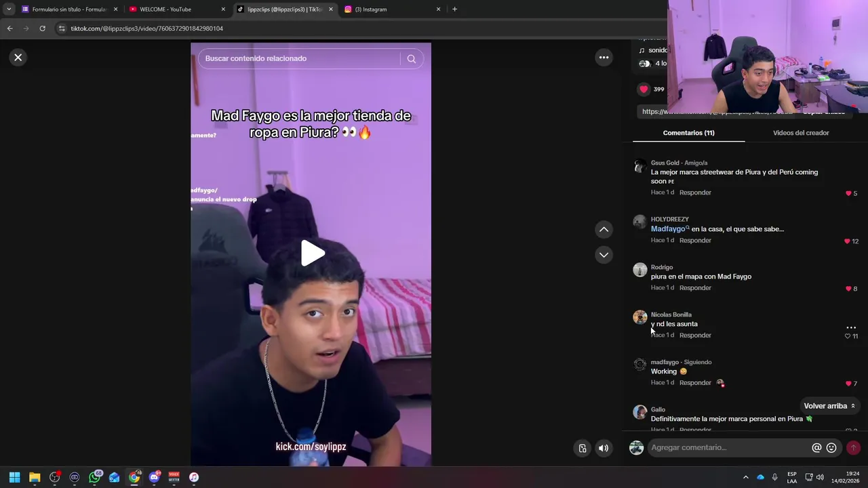Screen dimensions: 868x488
Task: Open iTunes music icon in taskbar
Action: [x=194, y=477]
